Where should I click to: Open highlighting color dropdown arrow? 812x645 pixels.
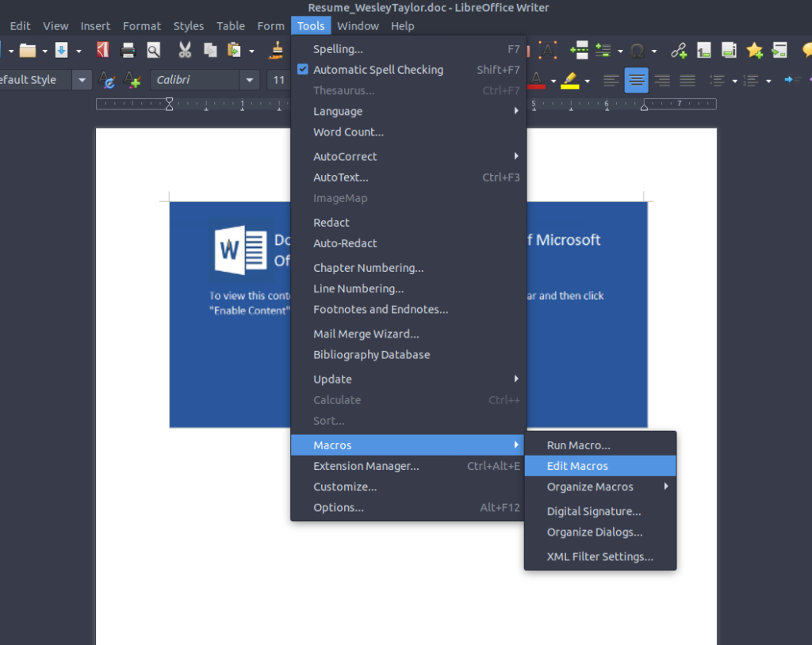pyautogui.click(x=588, y=82)
